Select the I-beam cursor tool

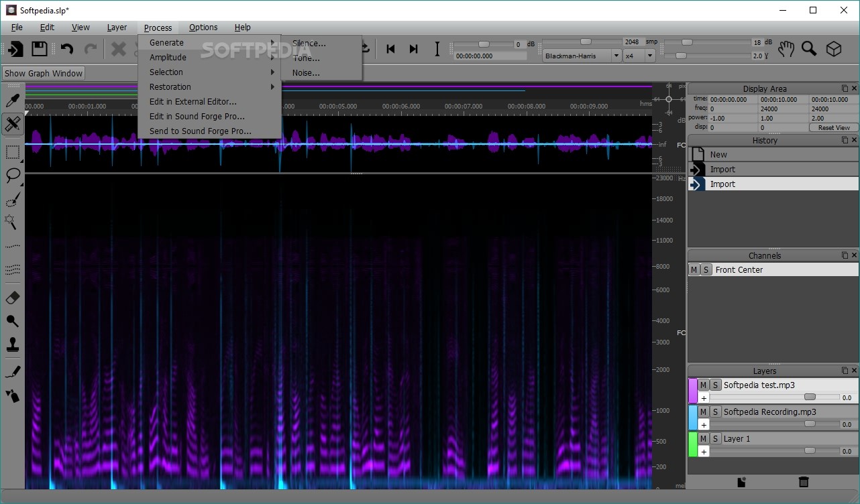[437, 49]
